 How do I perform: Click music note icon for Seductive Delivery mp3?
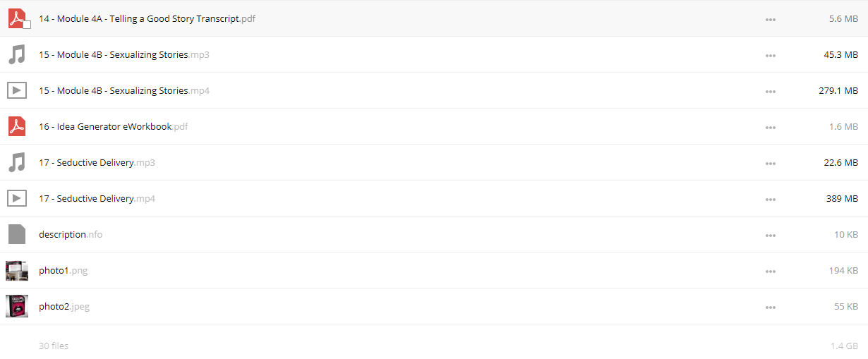16,162
